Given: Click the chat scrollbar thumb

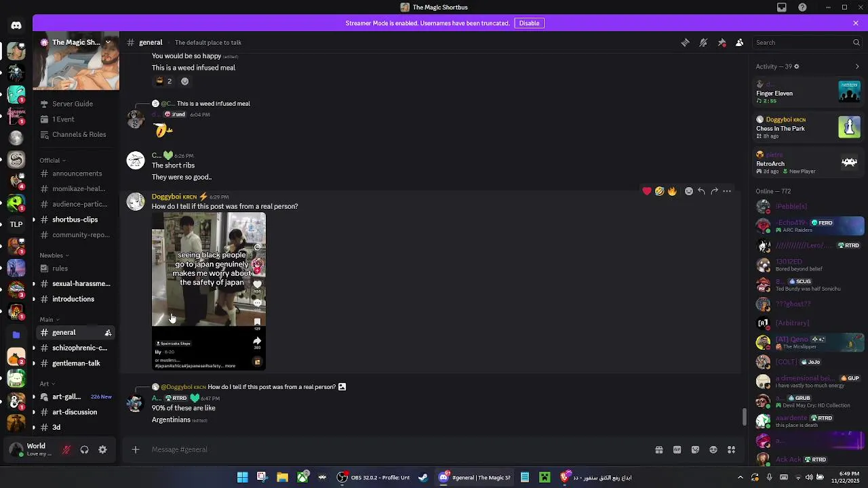Looking at the screenshot, I should click(744, 417).
